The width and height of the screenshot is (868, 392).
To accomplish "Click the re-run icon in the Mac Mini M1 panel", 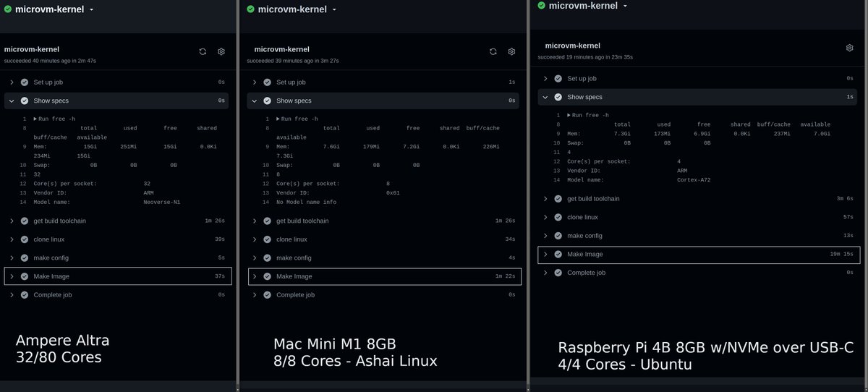I will [x=493, y=51].
